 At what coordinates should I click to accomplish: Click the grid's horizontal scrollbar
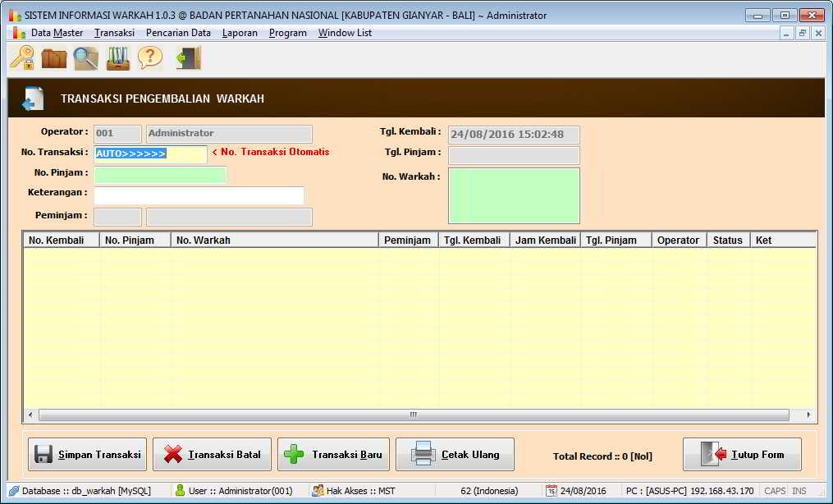(x=414, y=415)
